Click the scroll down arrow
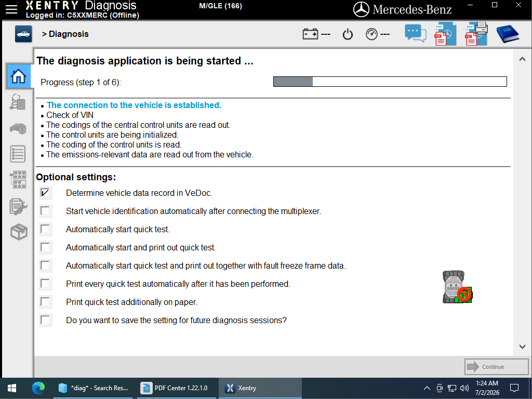532x399 pixels. [x=522, y=347]
